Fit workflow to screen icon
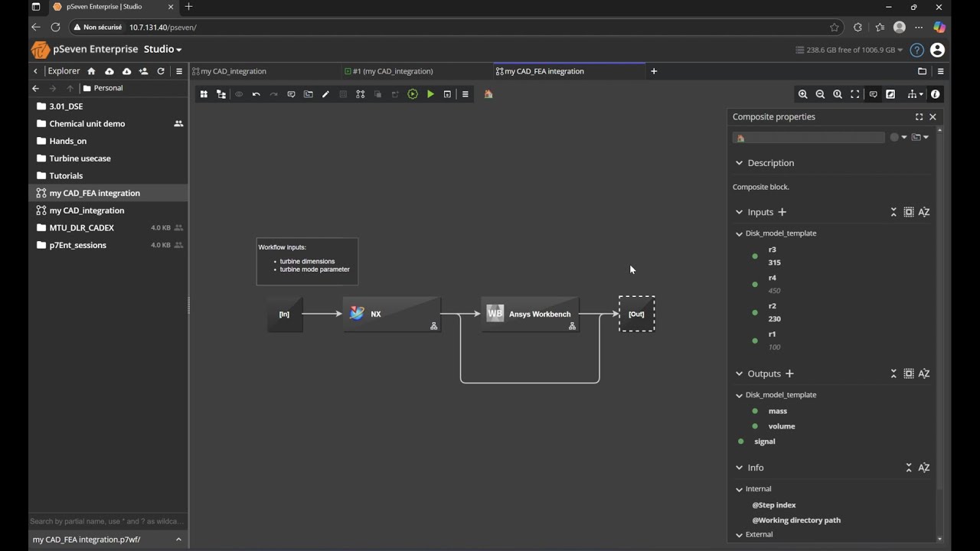Screen dimensions: 980x551 [x=855, y=94]
